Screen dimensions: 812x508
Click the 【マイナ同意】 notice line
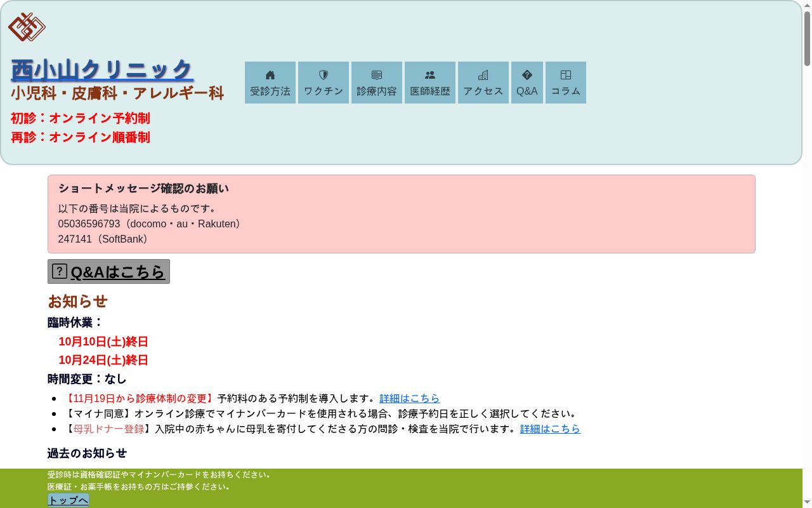[322, 413]
